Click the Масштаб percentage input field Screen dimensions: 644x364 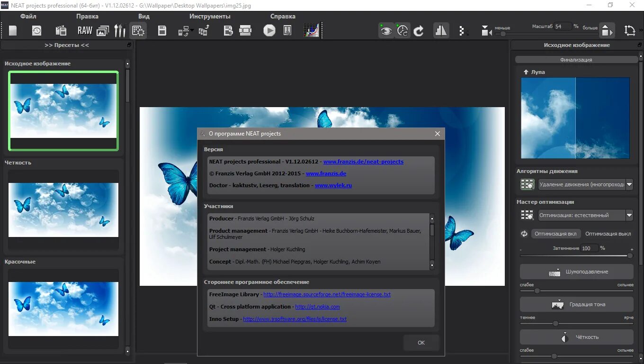click(562, 27)
